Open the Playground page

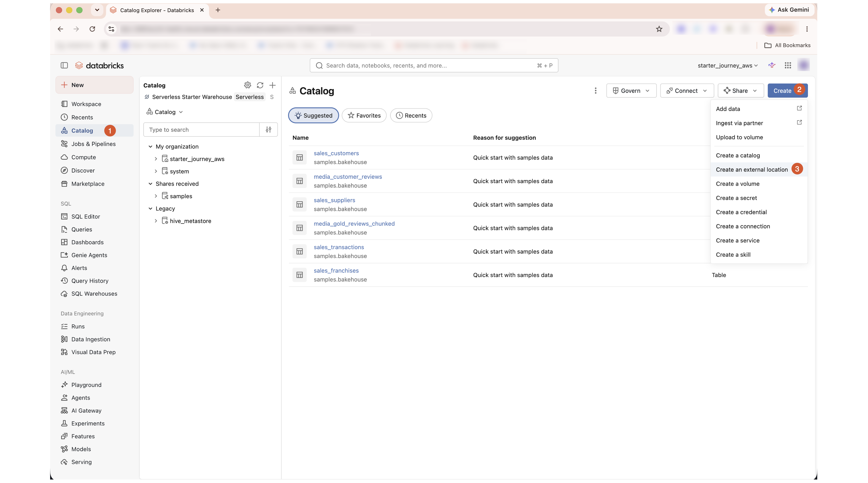point(86,385)
